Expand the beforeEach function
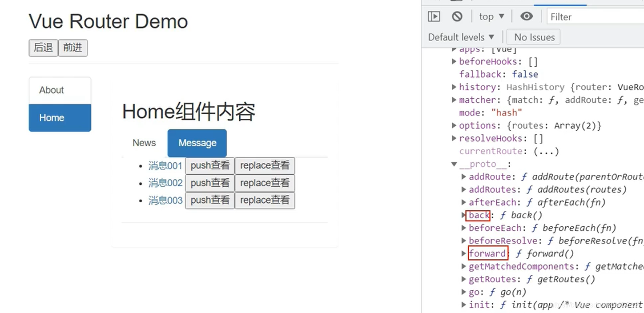Screen dimensions: 644x313 (464, 228)
